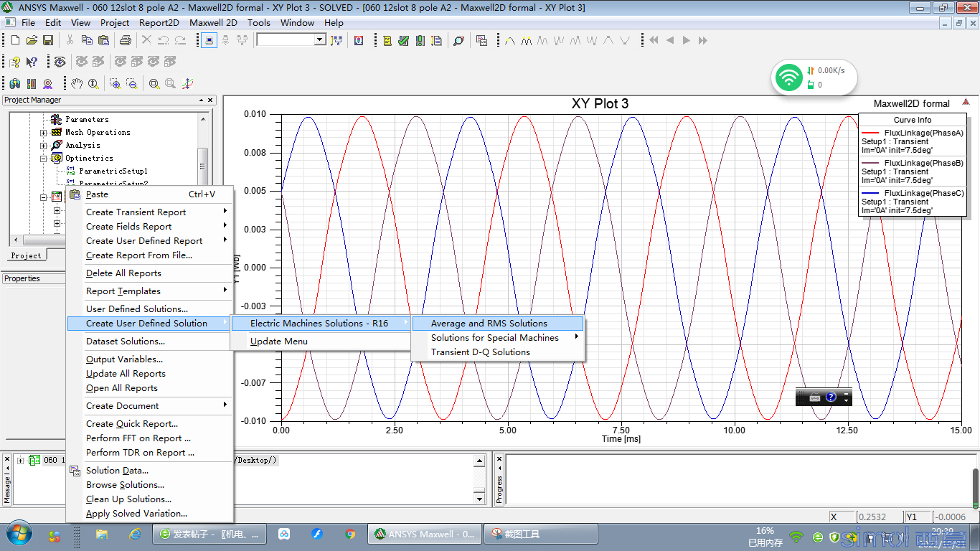Click the eye visibility icon in toolbar
Screen dimensions: 980x551
click(60, 62)
